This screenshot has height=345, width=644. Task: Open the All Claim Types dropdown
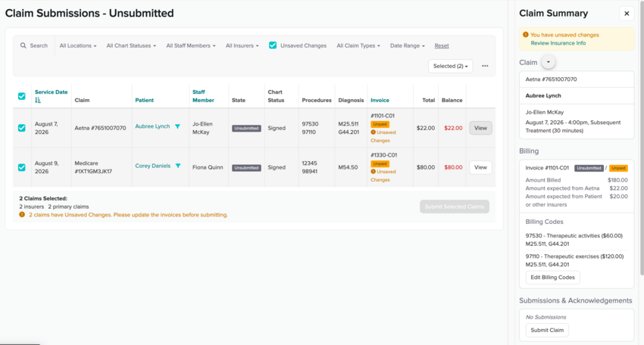click(358, 45)
